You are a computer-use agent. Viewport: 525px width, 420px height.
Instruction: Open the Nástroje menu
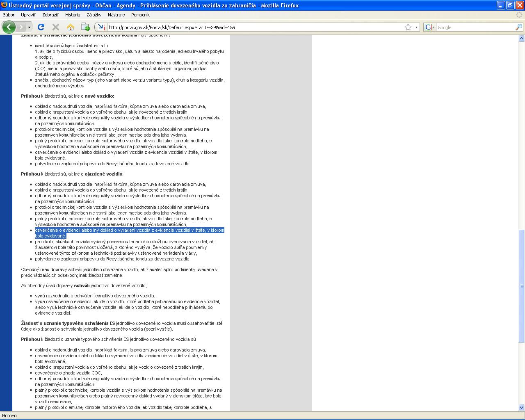pos(116,15)
